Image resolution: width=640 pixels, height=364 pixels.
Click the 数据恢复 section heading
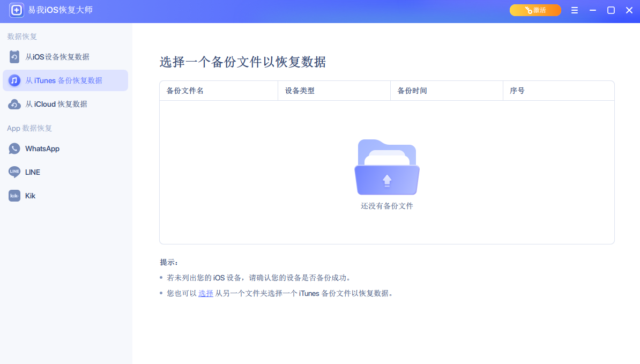point(22,37)
